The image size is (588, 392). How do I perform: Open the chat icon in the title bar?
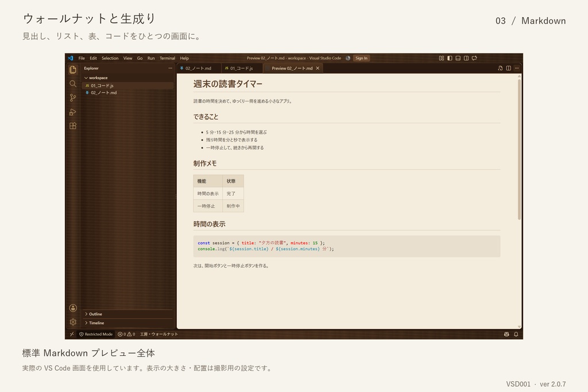point(474,58)
